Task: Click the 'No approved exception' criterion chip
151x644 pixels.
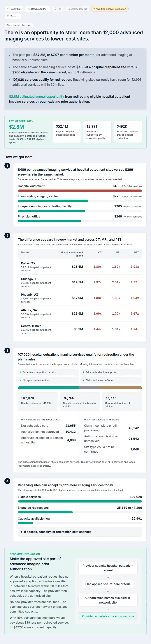Action: (48, 380)
